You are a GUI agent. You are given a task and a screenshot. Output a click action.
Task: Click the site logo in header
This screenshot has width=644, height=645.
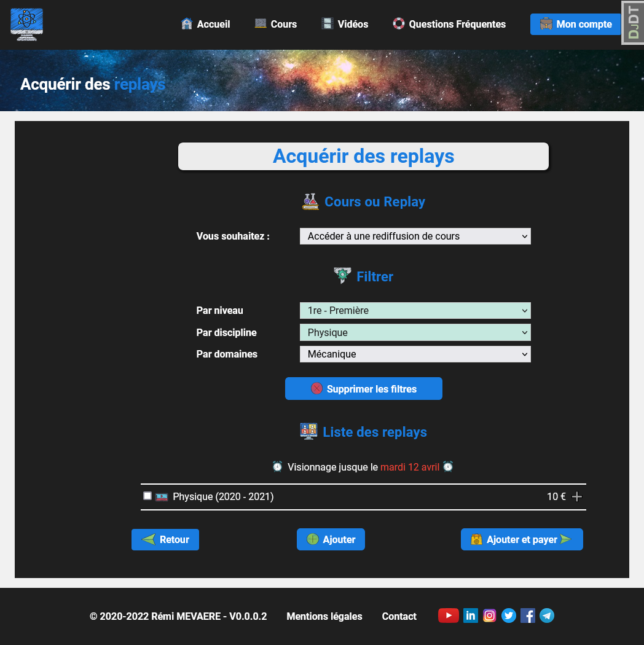point(27,25)
